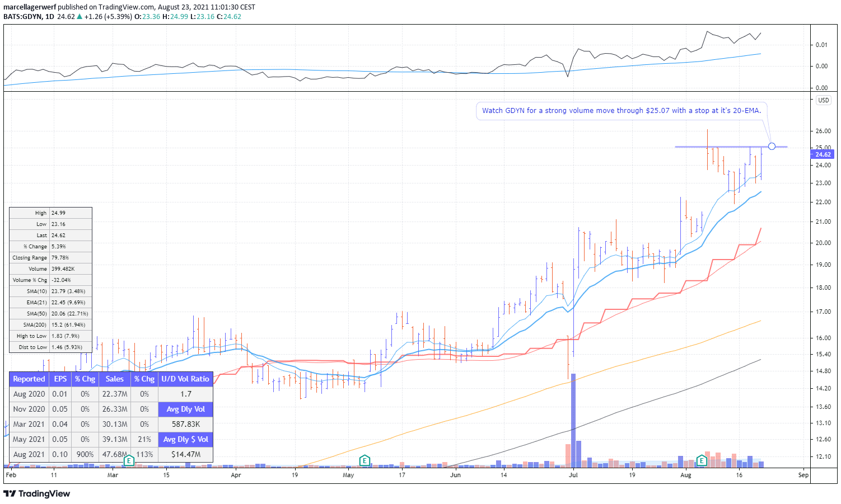841x504 pixels.
Task: Click the Jun label on the time axis
Action: (x=456, y=475)
